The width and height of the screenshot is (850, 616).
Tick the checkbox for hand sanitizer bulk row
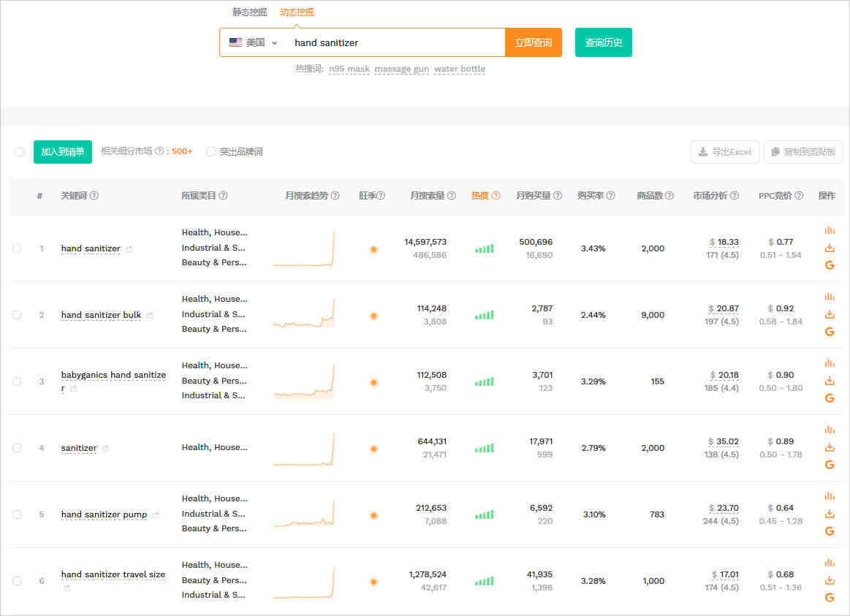pyautogui.click(x=17, y=315)
